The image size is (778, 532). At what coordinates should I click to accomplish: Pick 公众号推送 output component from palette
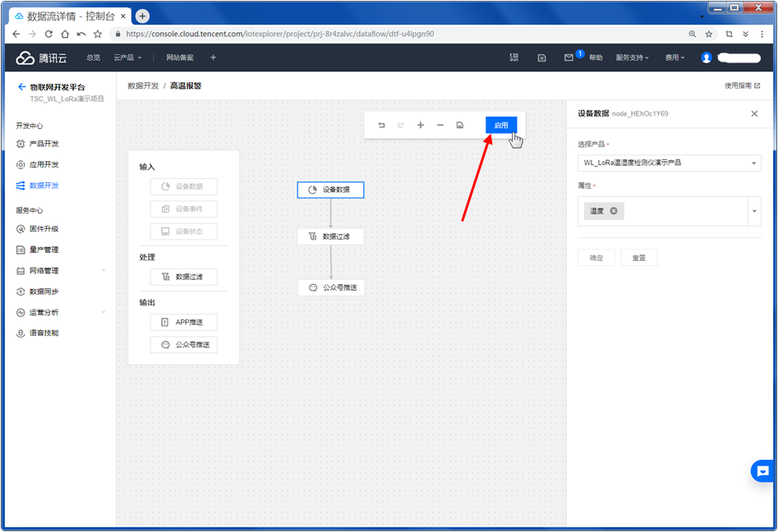(x=183, y=345)
